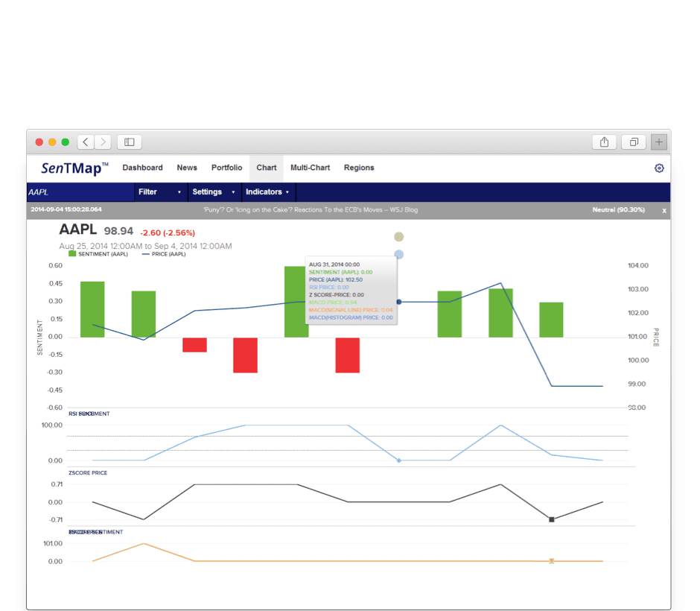Add a new tab with plus button
This screenshot has height=611, width=700.
point(659,142)
